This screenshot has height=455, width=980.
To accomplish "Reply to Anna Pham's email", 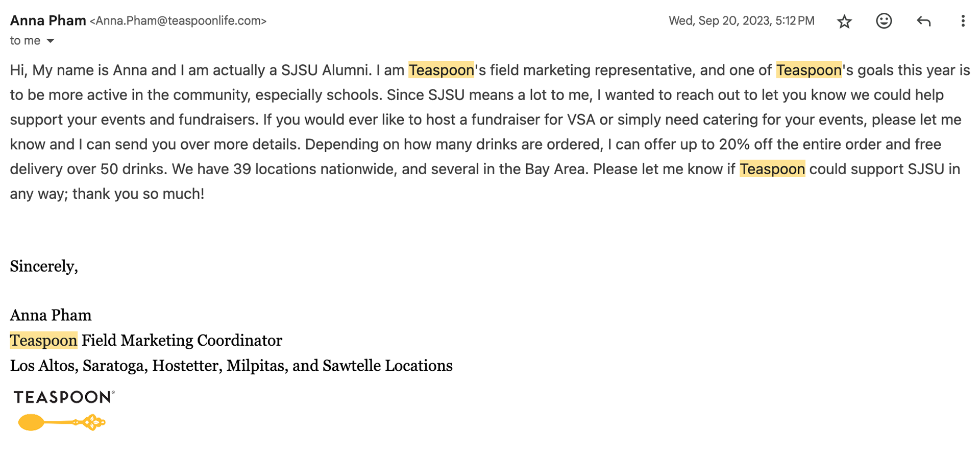I will coord(923,21).
